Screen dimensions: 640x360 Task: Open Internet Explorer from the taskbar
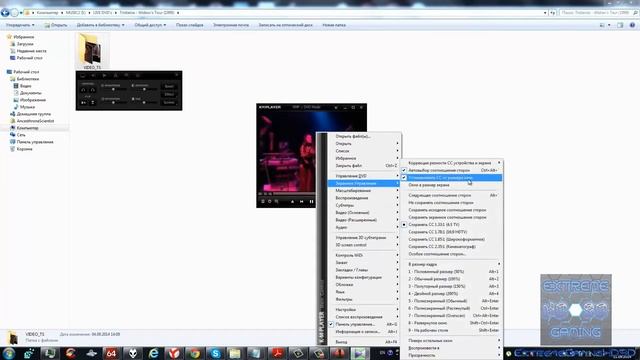(153, 353)
